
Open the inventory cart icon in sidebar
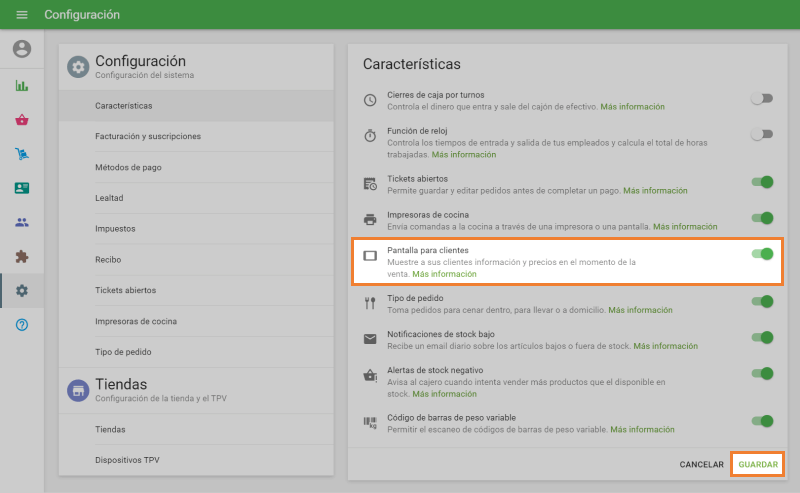coord(22,154)
